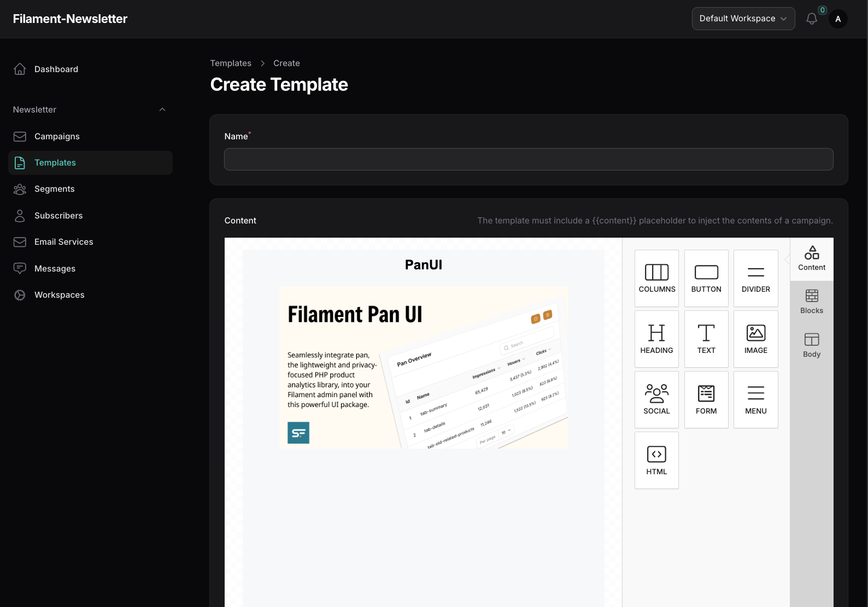The image size is (868, 607).
Task: Open Segments in the sidebar
Action: (90, 189)
